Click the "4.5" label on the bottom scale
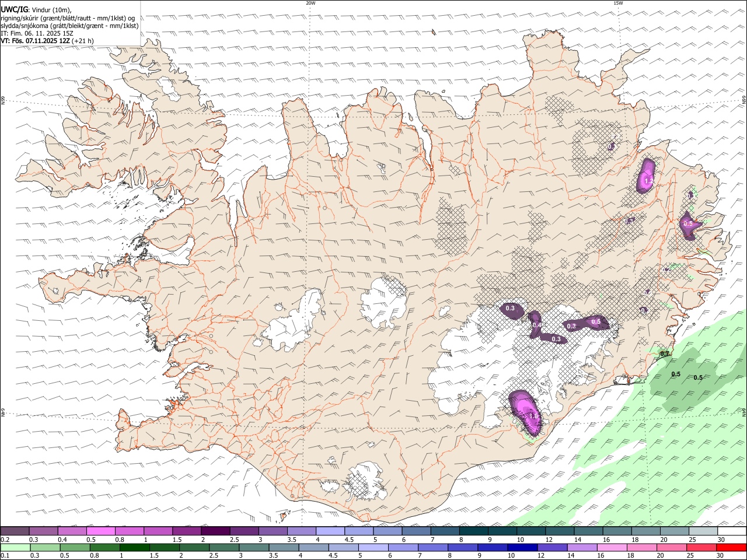 click(333, 556)
